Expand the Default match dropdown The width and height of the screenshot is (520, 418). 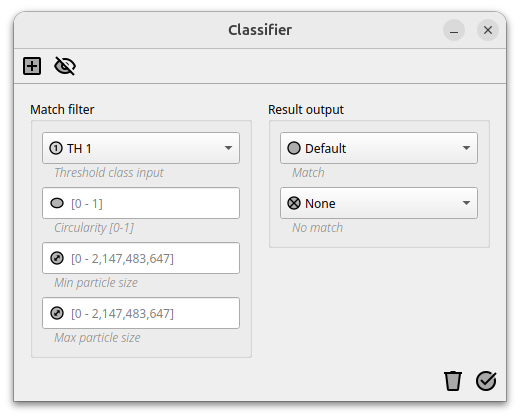tap(379, 148)
